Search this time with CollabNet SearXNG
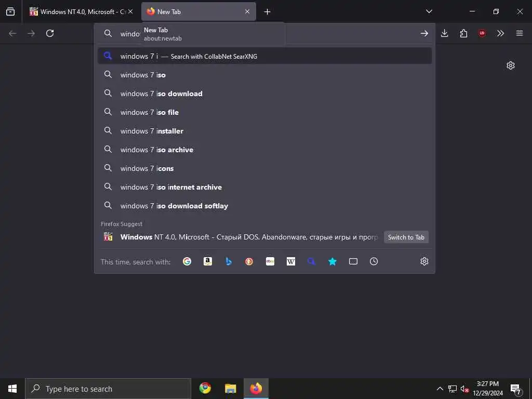 pos(312,261)
